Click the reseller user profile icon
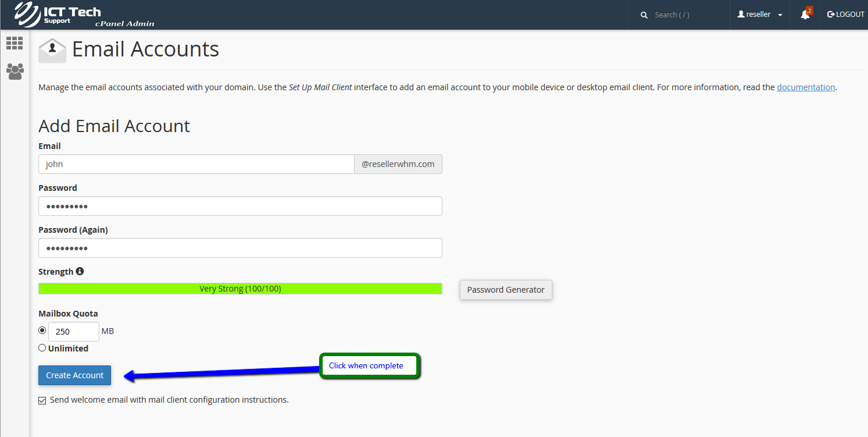Screen dimensions: 868x437 pyautogui.click(x=741, y=15)
